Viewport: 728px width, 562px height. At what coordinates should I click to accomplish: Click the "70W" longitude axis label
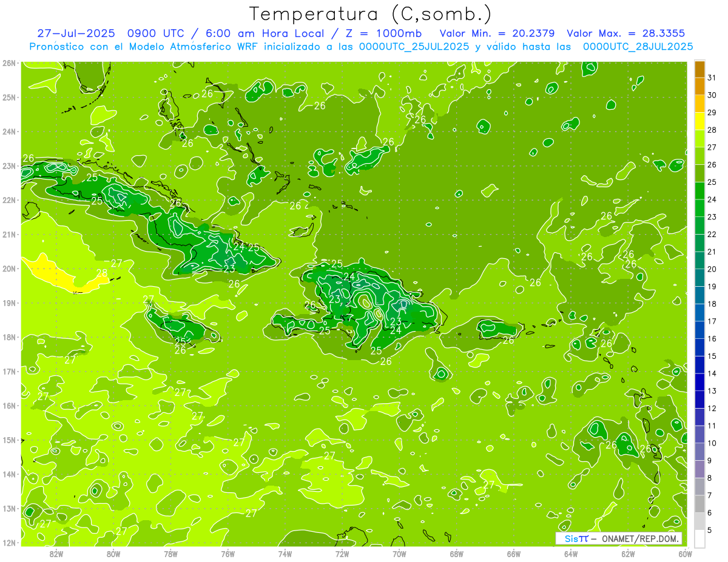(399, 554)
